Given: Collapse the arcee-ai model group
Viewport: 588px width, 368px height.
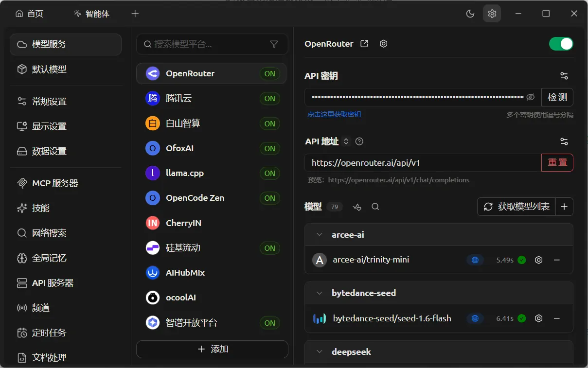Looking at the screenshot, I should pos(320,235).
